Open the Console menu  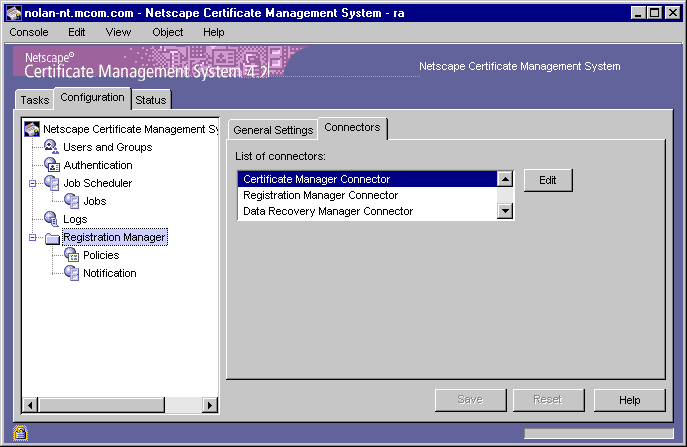click(29, 32)
